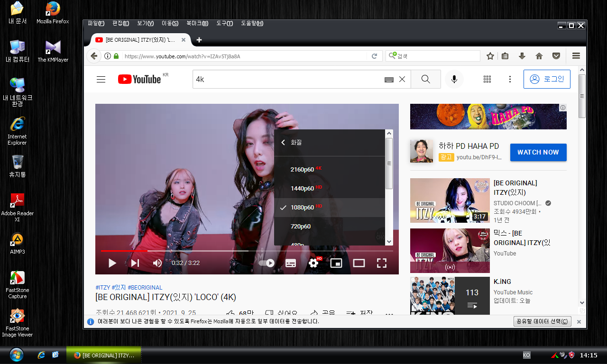The height and width of the screenshot is (364, 607).
Task: Dismiss the Firefox data notification bar
Action: [579, 322]
